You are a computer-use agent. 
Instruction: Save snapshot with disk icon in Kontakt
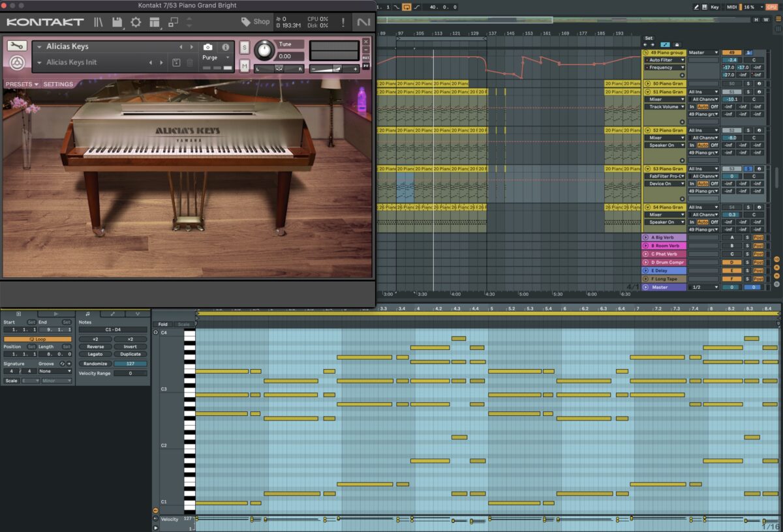pyautogui.click(x=176, y=63)
